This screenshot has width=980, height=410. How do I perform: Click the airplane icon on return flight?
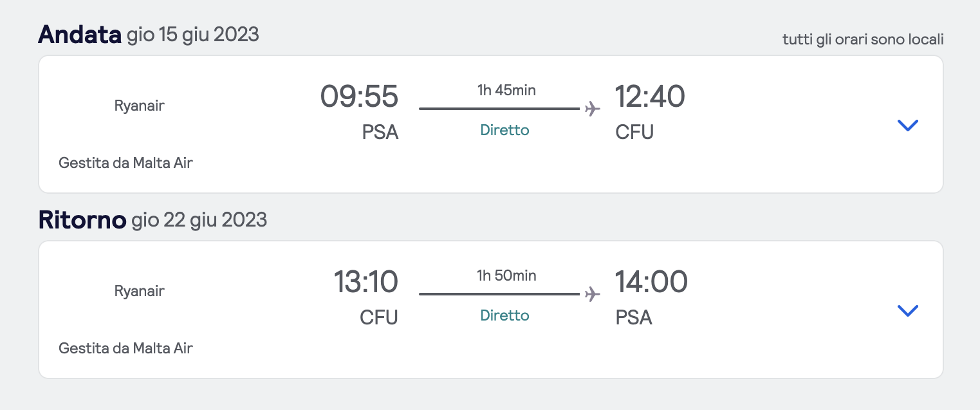pos(593,294)
